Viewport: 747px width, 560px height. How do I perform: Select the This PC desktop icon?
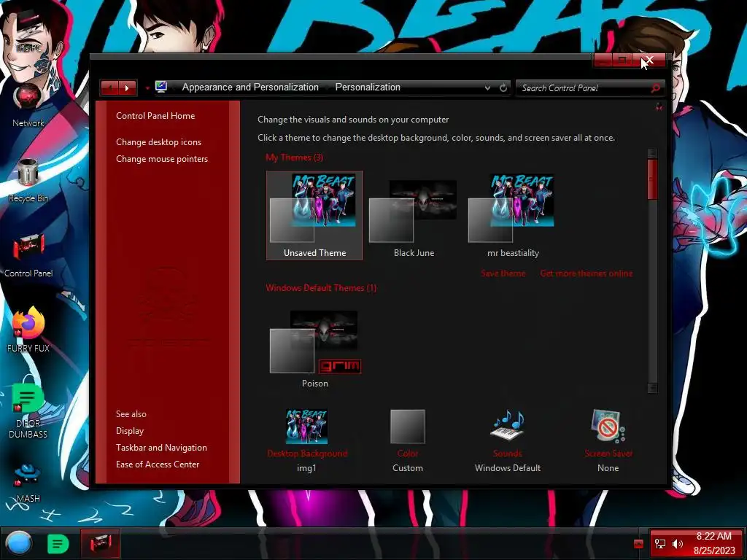(x=28, y=34)
